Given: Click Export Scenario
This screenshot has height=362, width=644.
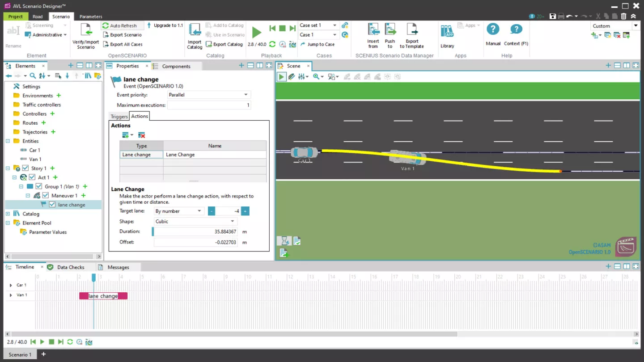Looking at the screenshot, I should click(x=122, y=35).
